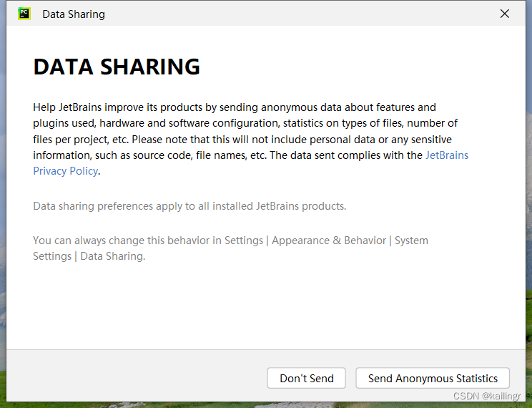
Task: Click the Don't Send button
Action: (306, 378)
